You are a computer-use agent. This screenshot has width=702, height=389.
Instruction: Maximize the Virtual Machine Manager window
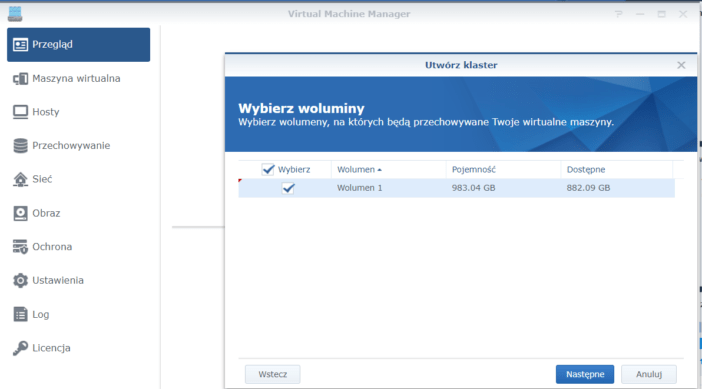coord(662,14)
